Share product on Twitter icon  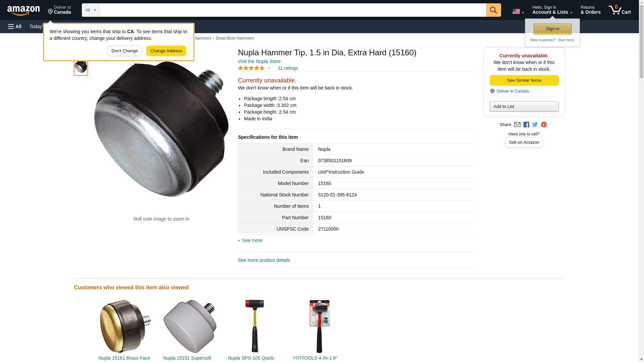click(535, 125)
